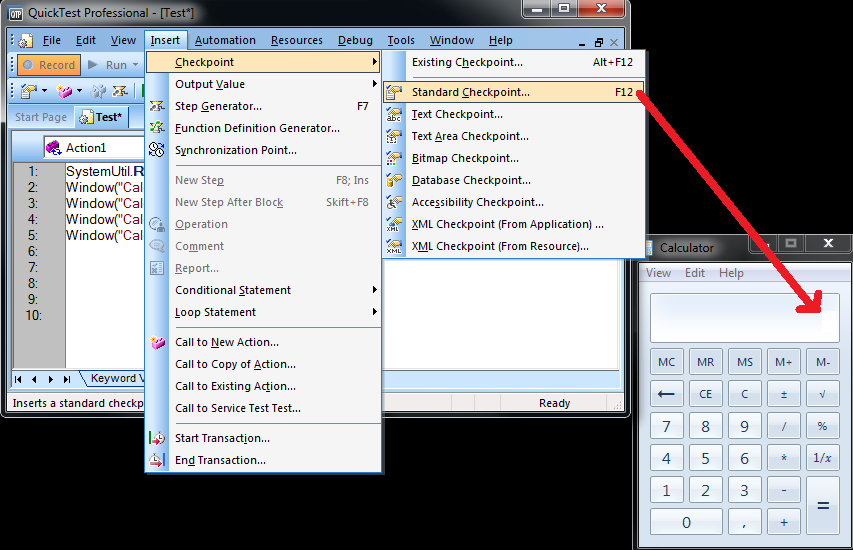
Task: Click the Calculator backspace arrow button
Action: [x=666, y=394]
